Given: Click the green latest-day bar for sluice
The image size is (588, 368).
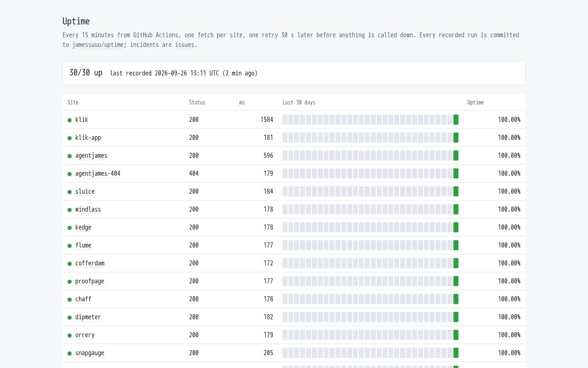Looking at the screenshot, I should point(456,191).
